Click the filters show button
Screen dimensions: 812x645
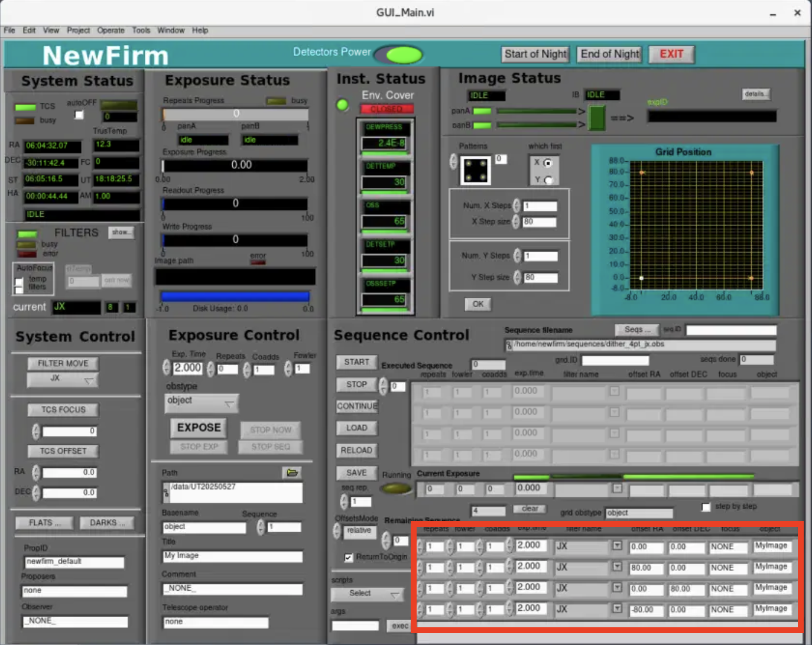[121, 233]
